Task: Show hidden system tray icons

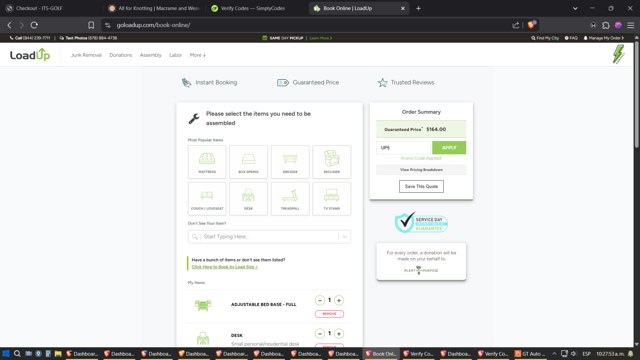Action: coord(554,353)
